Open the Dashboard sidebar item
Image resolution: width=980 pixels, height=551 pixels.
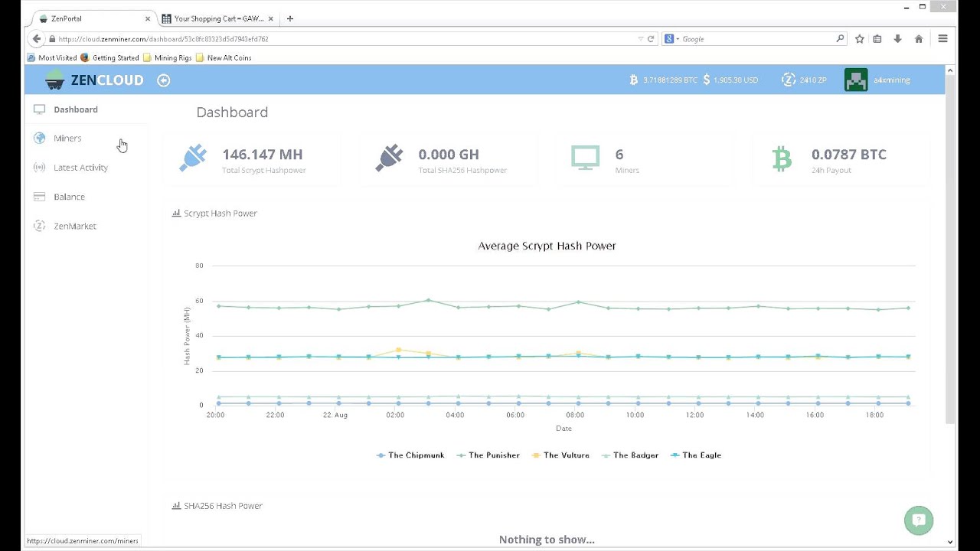[75, 109]
